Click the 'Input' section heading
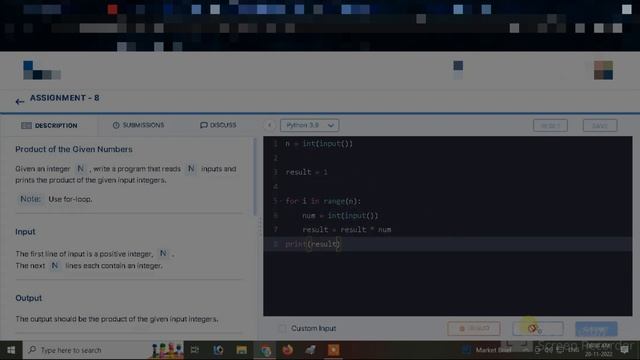Image resolution: width=640 pixels, height=360 pixels. 25,232
